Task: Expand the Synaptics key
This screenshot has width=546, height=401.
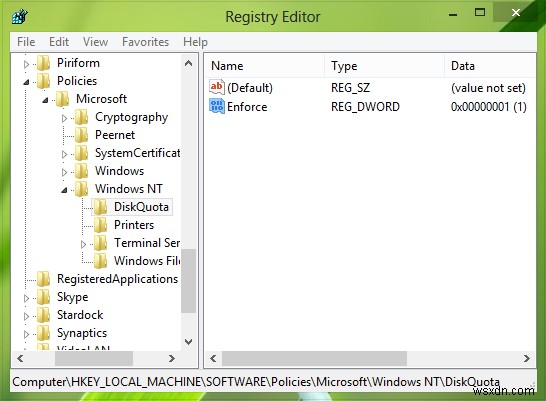Action: 26,334
